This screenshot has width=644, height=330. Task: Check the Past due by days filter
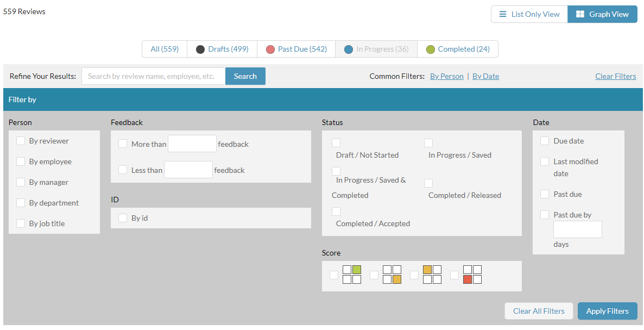point(545,215)
